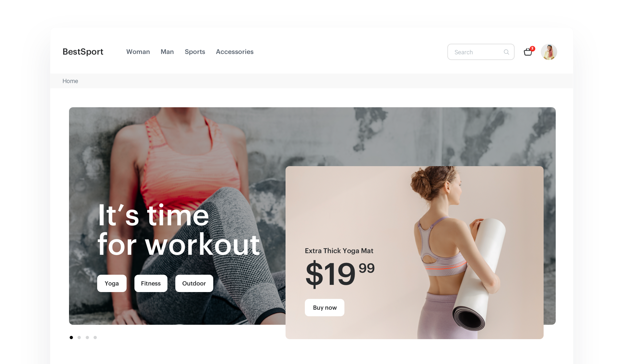This screenshot has height=364, width=628.
Task: Click the third carousel dot indicator
Action: pyautogui.click(x=87, y=337)
